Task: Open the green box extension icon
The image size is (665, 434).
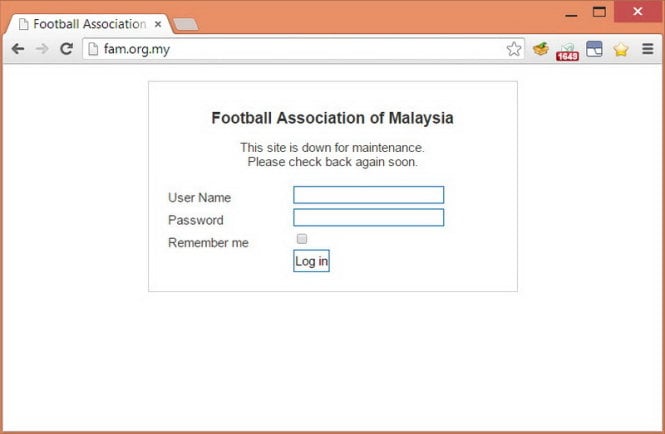Action: [x=541, y=49]
